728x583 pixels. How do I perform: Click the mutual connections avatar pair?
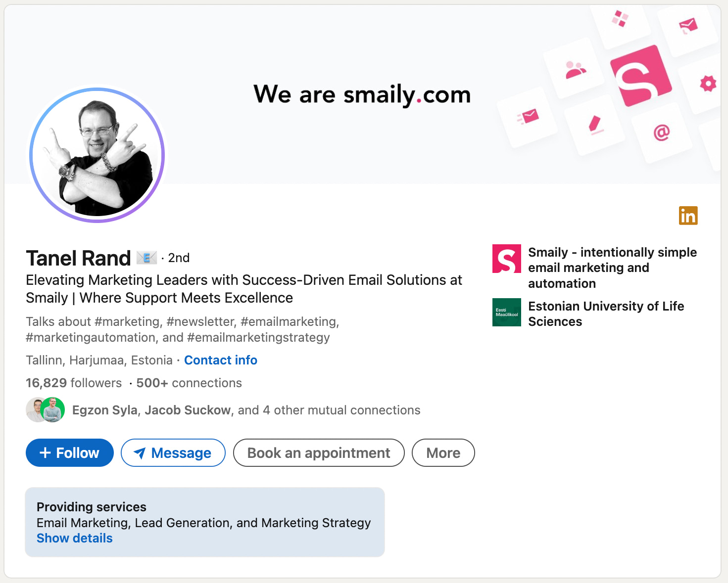point(46,410)
